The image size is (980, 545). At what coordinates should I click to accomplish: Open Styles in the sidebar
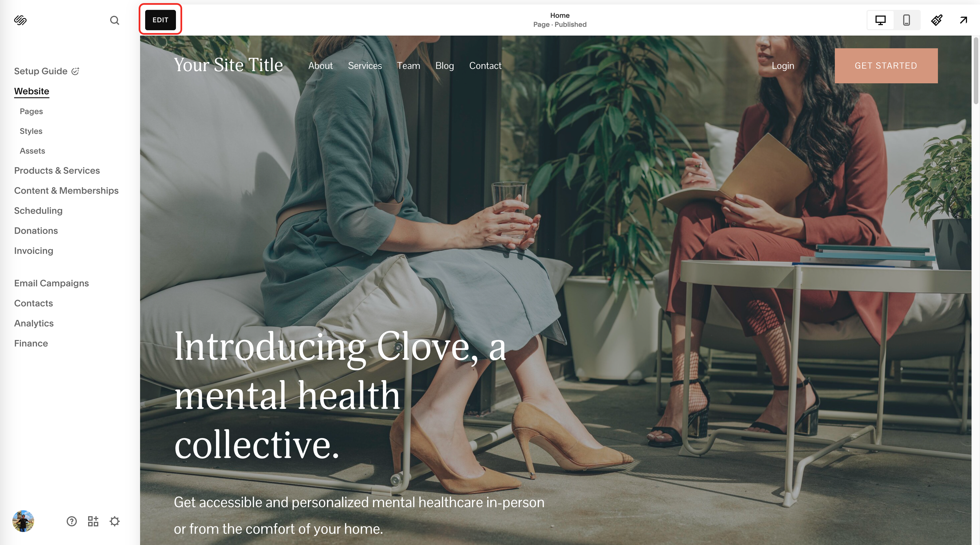[31, 131]
